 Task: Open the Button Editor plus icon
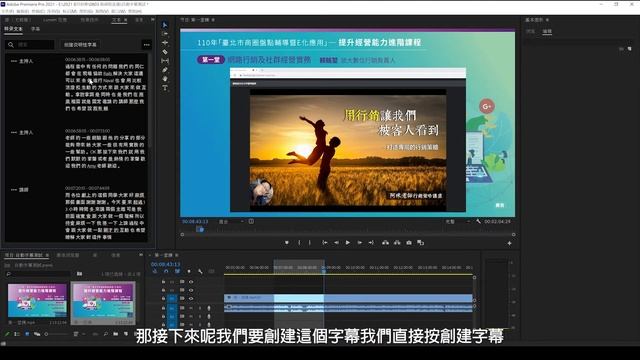tap(509, 244)
